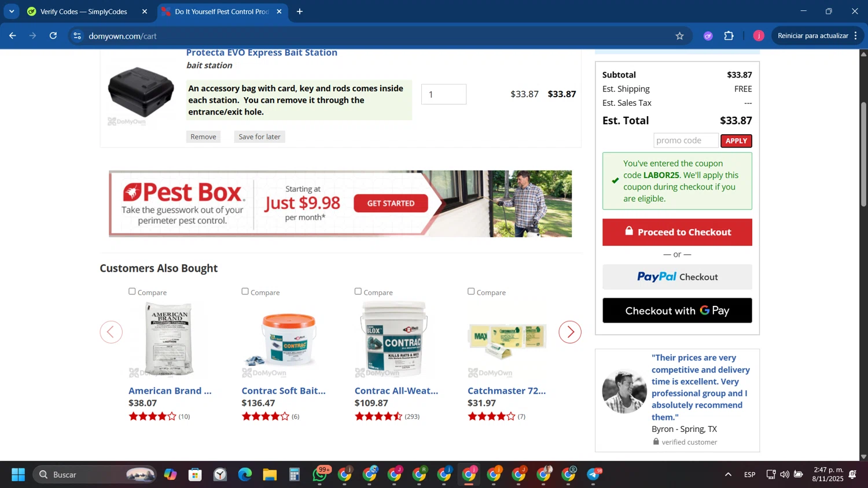
Task: Check Compare for Contrac Soft Bait
Action: (245, 291)
